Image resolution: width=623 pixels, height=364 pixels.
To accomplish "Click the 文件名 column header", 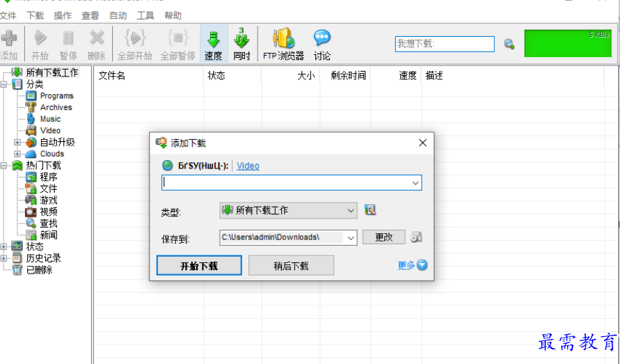I will (x=148, y=75).
